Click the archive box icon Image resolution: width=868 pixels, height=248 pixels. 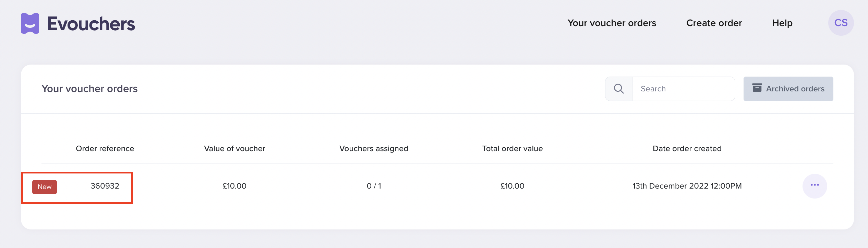point(757,88)
